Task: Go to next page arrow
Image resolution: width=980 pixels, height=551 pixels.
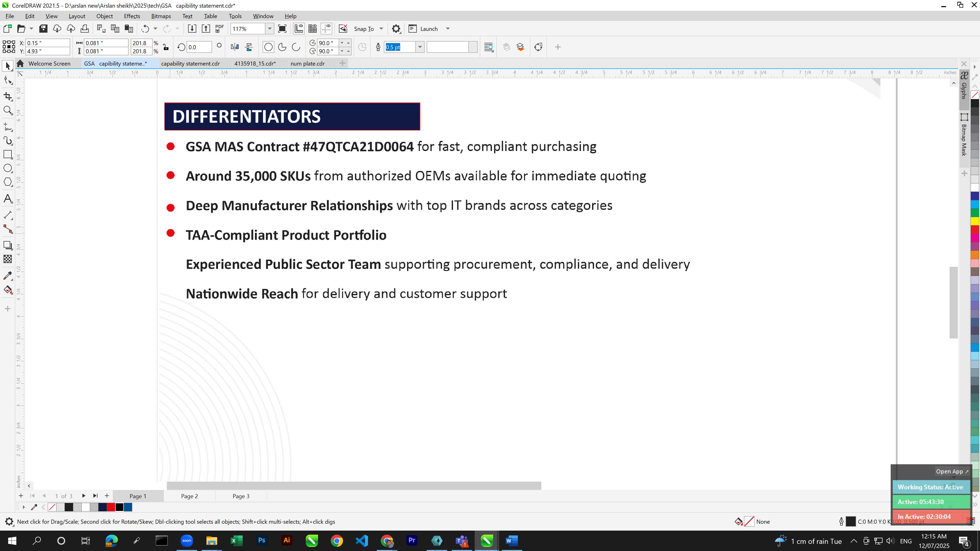Action: [x=84, y=496]
